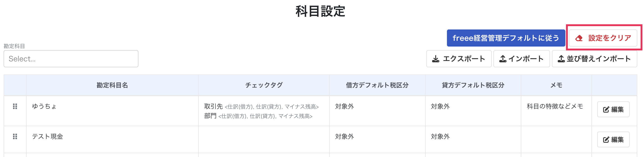This screenshot has height=157, width=644.
Task: Click the 貸方デフォルト税区分 column header
Action: click(x=473, y=85)
